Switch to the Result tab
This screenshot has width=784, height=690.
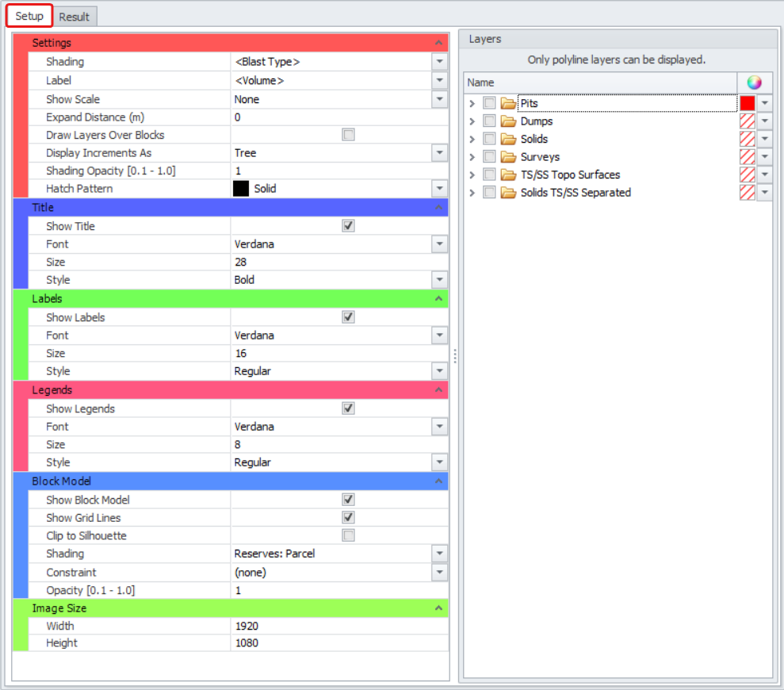74,17
